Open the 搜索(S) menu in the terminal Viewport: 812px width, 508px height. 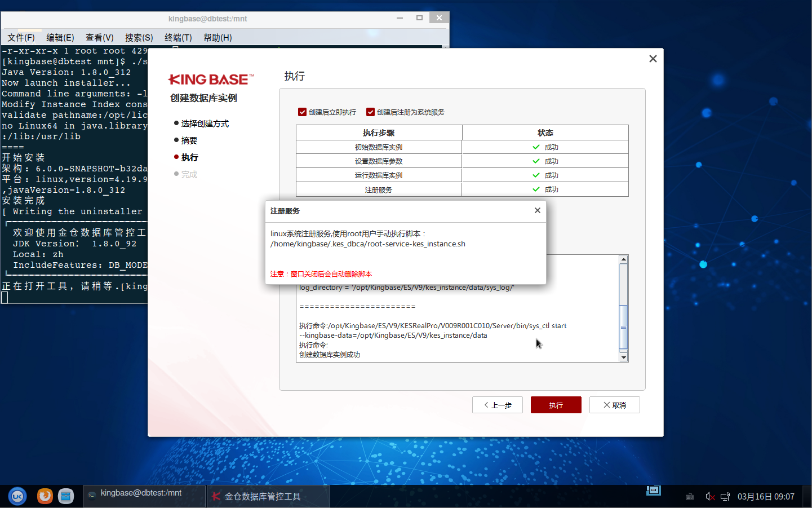click(139, 37)
